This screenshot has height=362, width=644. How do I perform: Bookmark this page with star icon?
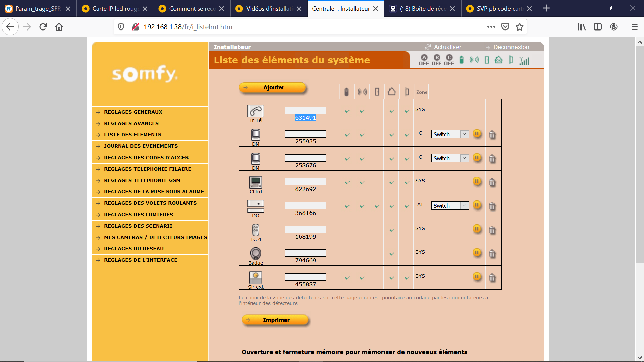click(x=520, y=27)
